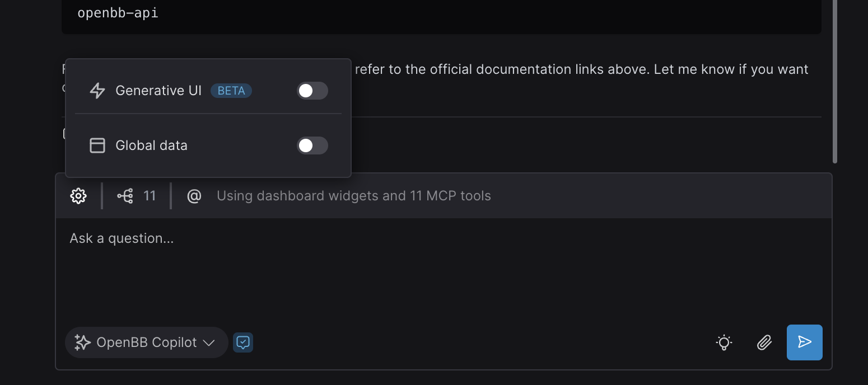Image resolution: width=868 pixels, height=385 pixels.
Task: Enable the Generative UI toggle
Action: coord(312,91)
